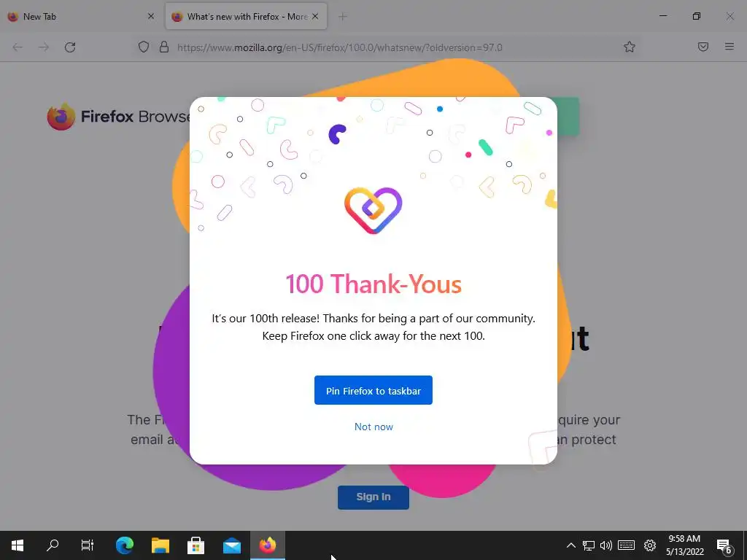Click the Sign In button on page
The width and height of the screenshot is (747, 560).
pos(373,497)
